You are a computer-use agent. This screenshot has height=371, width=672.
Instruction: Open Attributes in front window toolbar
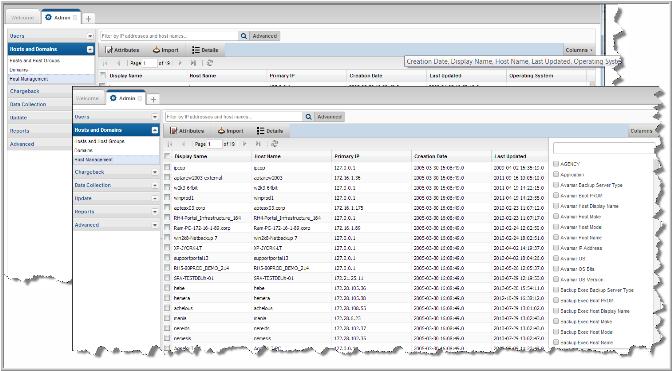coord(187,131)
